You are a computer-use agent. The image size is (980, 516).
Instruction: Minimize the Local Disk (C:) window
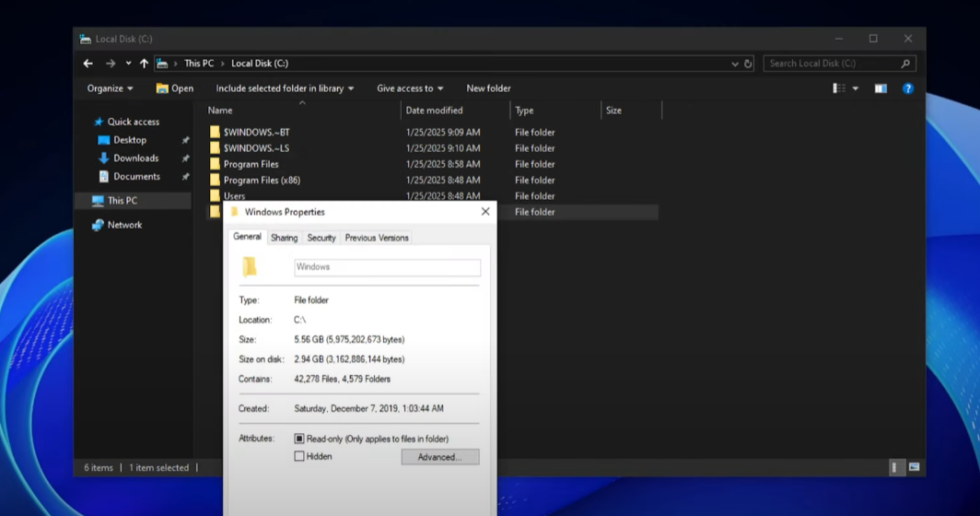tap(839, 39)
